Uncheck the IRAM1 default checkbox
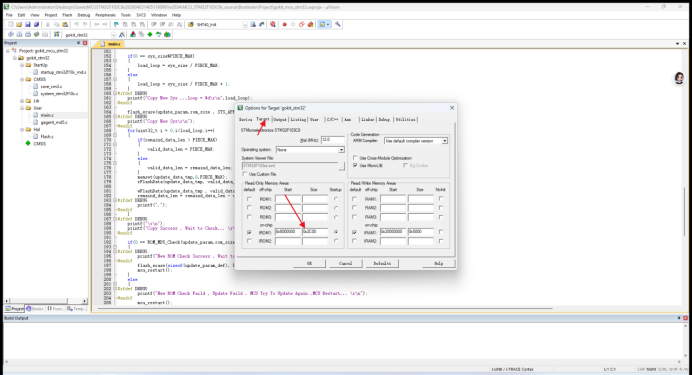The height and width of the screenshot is (375, 693). [354, 232]
